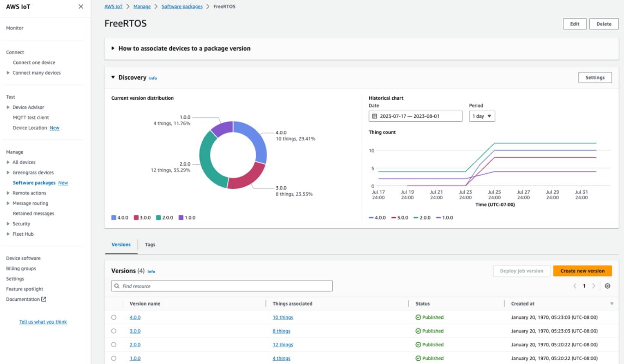
Task: Click the green 2.0.0 donut chart segment
Action: click(x=206, y=163)
